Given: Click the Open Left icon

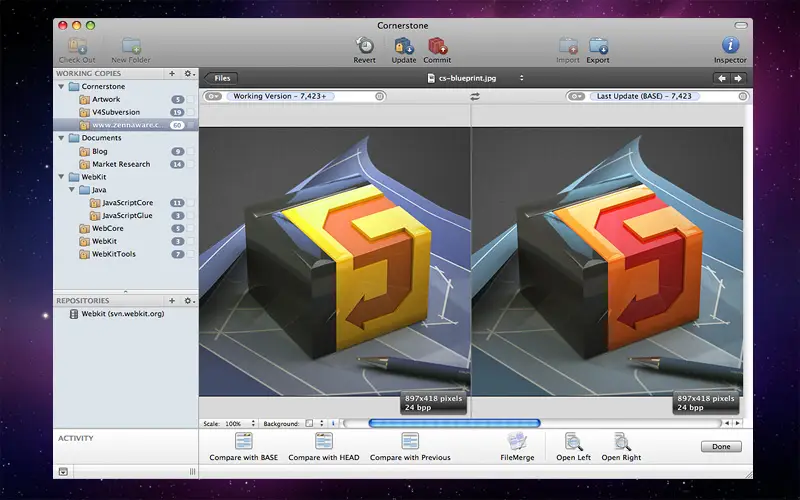Looking at the screenshot, I should point(573,441).
